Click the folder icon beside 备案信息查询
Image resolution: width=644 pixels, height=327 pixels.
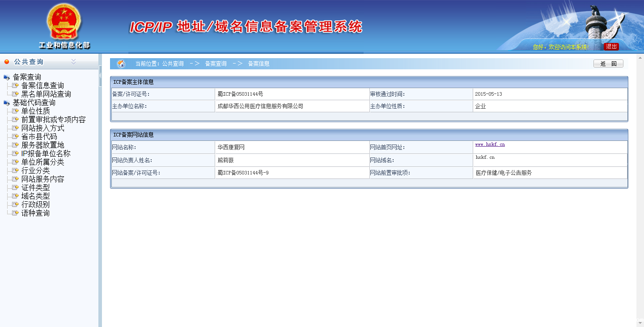(16, 86)
